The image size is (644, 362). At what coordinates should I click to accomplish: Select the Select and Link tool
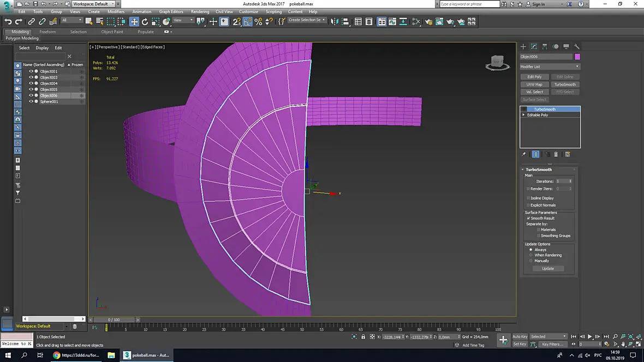31,22
